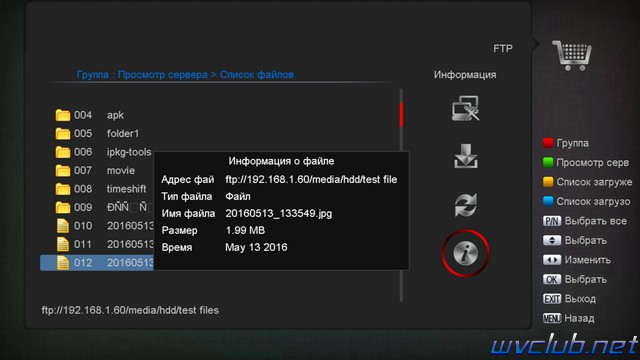
Task: Click the FTP tab label
Action: [x=503, y=49]
